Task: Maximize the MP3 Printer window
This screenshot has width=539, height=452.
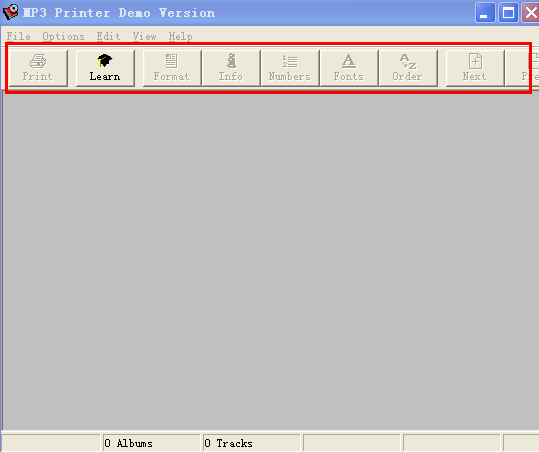Action: (508, 13)
